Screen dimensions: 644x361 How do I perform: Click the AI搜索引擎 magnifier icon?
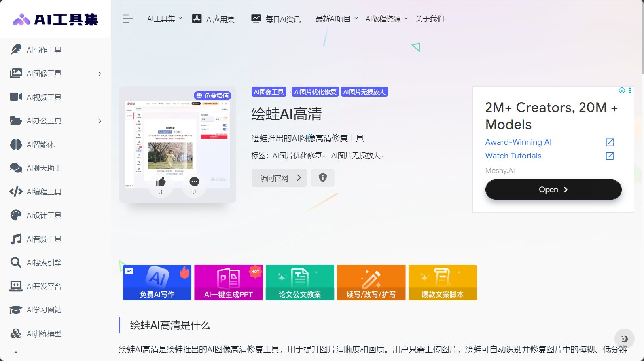16,262
